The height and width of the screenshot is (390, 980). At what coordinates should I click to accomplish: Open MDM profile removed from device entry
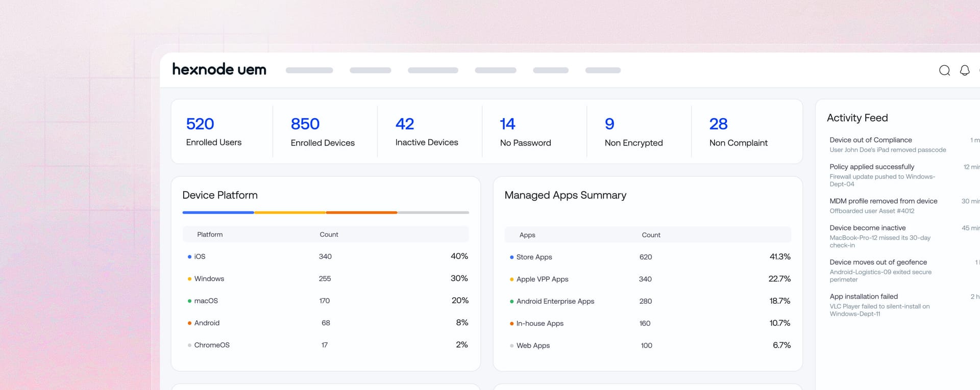tap(904, 206)
